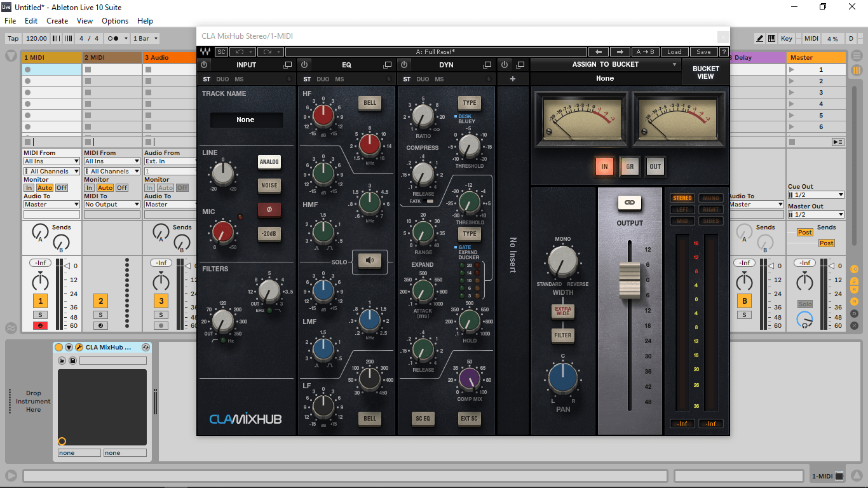This screenshot has width=868, height=488.
Task: Toggle EXTRA WIDE width button
Action: (x=563, y=311)
